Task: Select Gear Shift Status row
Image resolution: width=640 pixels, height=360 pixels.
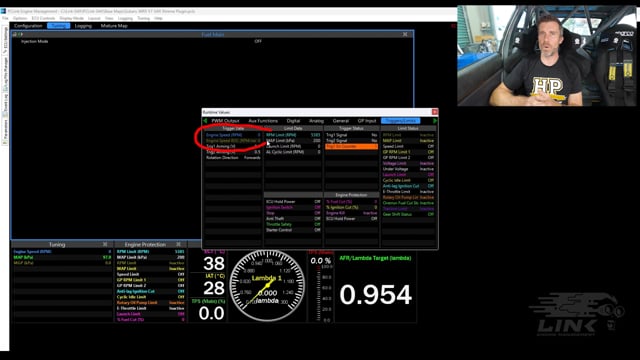Action: click(408, 214)
